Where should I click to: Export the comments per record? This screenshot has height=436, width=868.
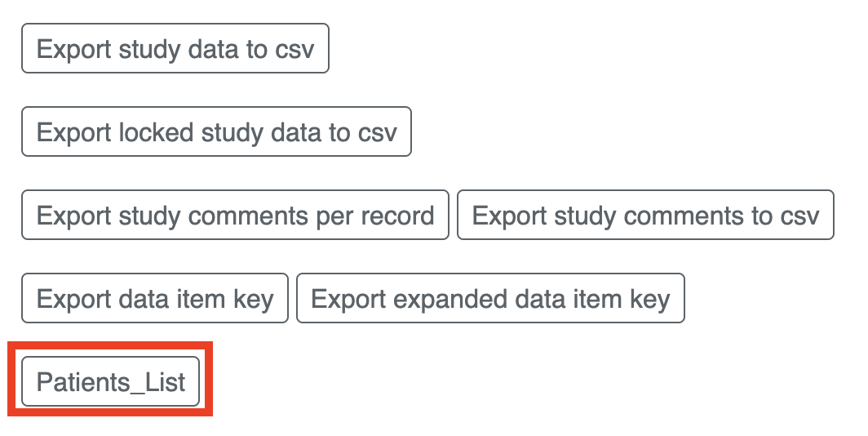(x=235, y=216)
